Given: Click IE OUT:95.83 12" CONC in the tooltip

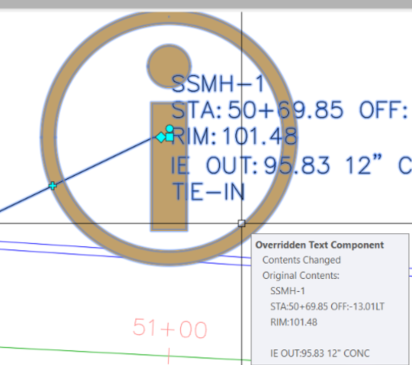Looking at the screenshot, I should [x=320, y=353].
